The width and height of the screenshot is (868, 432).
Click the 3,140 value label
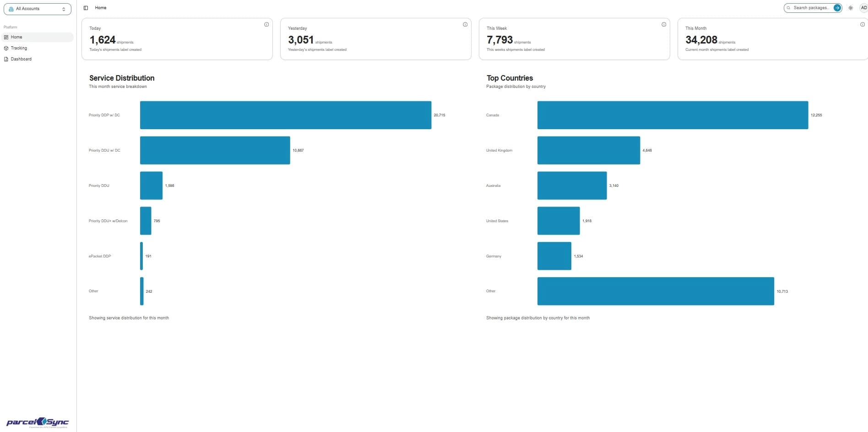[x=613, y=186]
